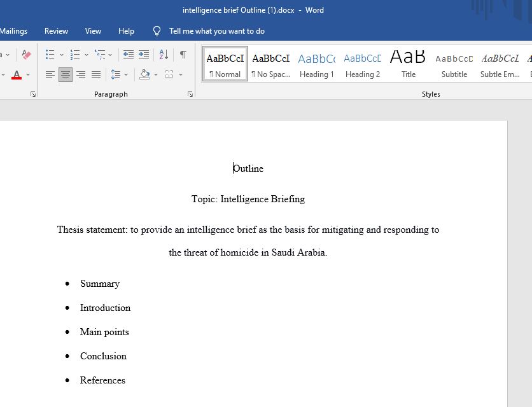Screen dimensions: 532x407
Task: Decrease the paragraph indent
Action: tap(128, 54)
